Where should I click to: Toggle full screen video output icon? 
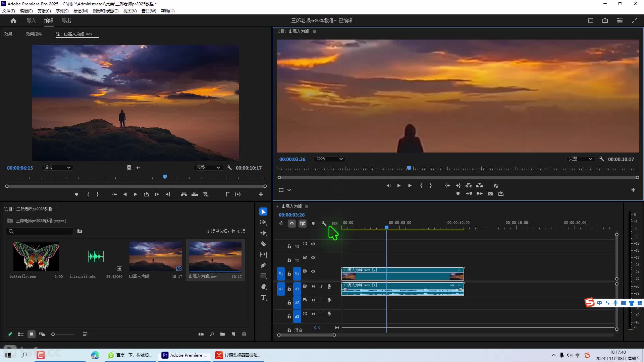point(635,20)
